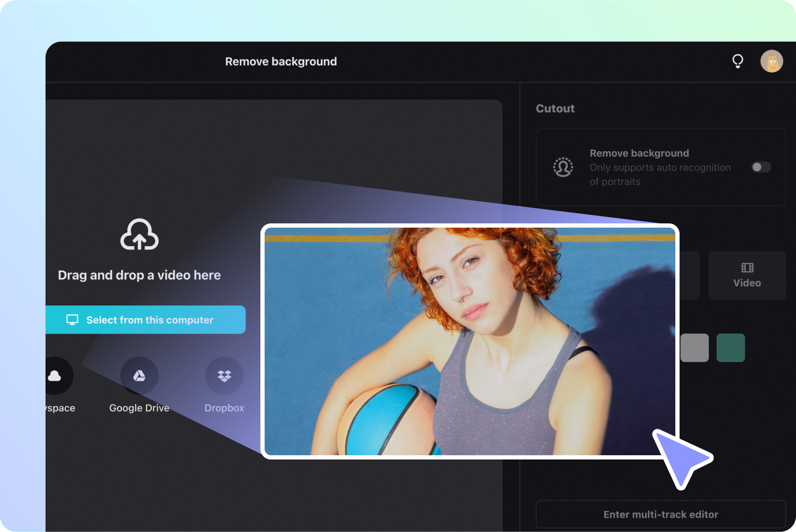
Task: Select the Video background option
Action: [747, 275]
